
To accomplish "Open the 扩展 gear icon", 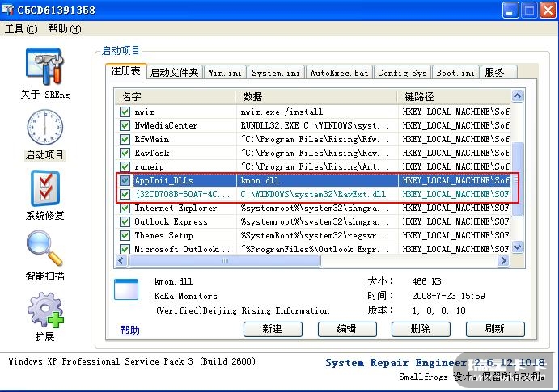I will pyautogui.click(x=45, y=310).
